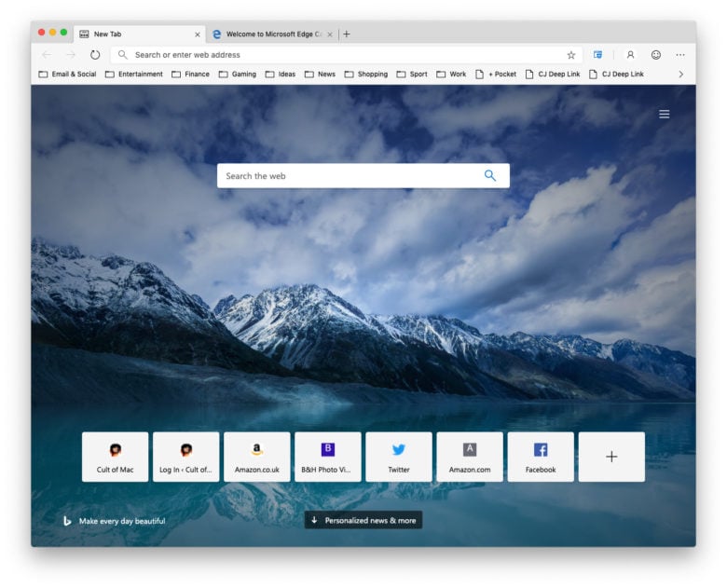Open the Log In Cult of tile
This screenshot has height=588, width=727.
tap(185, 457)
